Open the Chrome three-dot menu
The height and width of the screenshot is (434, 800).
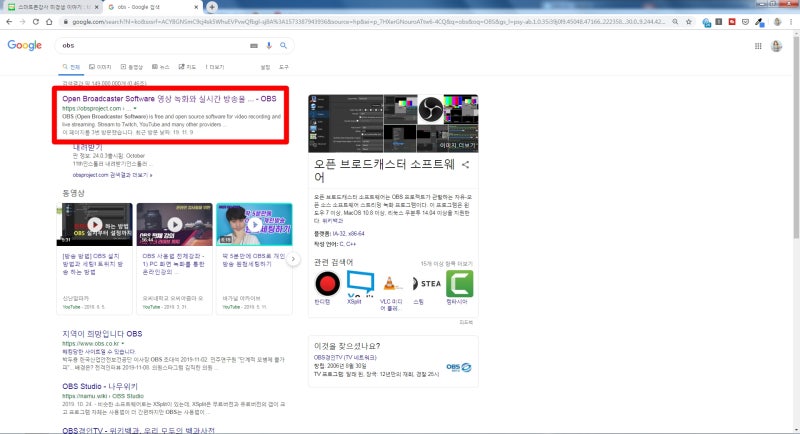tap(791, 22)
